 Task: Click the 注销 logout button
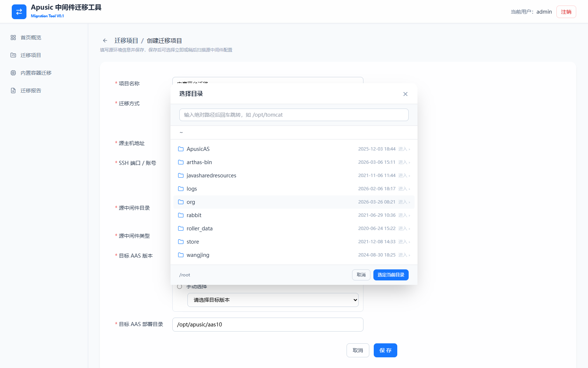[566, 12]
